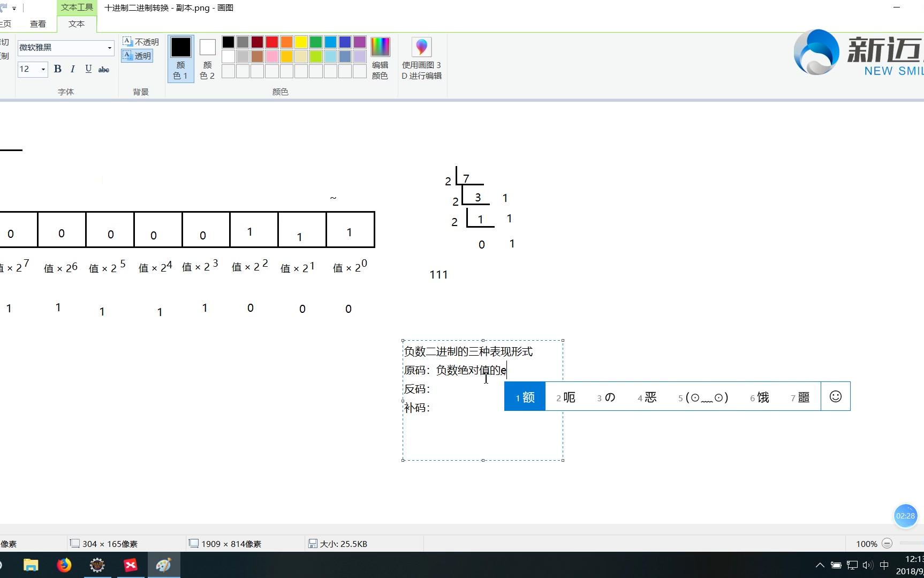Enable opaque text background (不透明)

pyautogui.click(x=140, y=41)
